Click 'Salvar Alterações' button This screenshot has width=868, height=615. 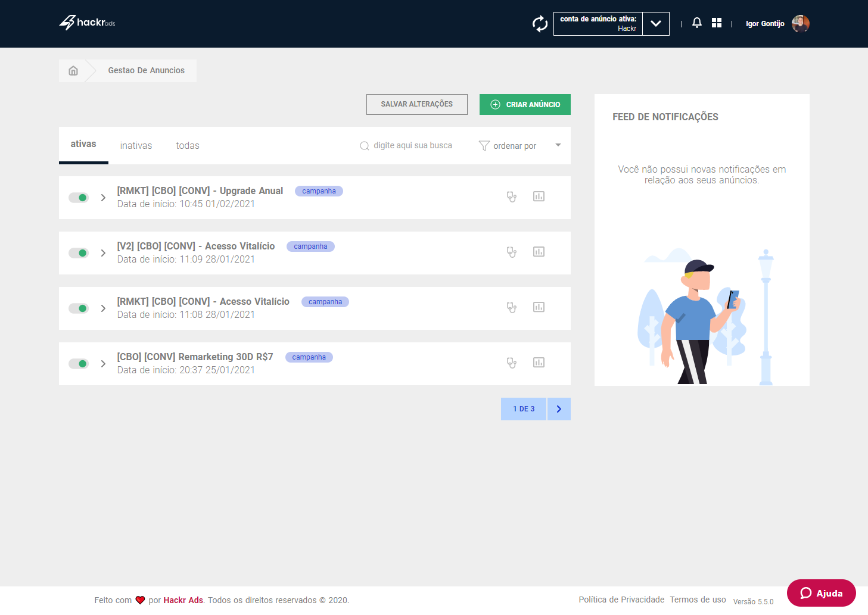click(x=416, y=104)
